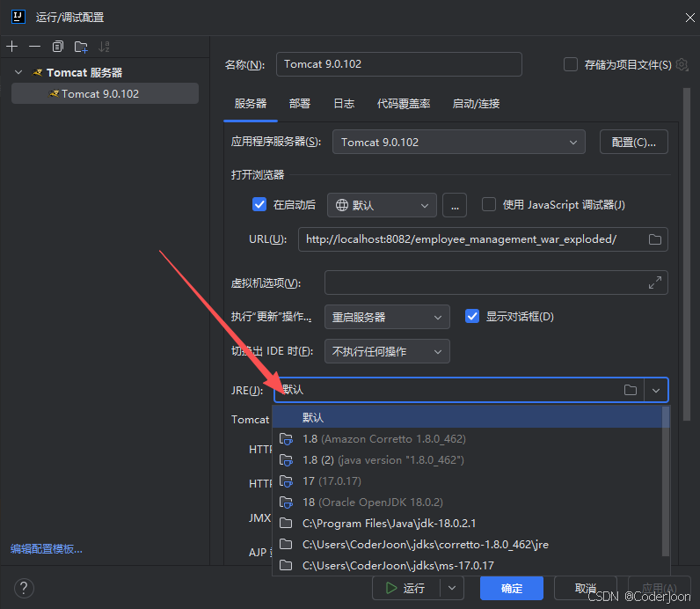Create a new configuration folder
Screen dimensions: 700x609
(x=81, y=47)
